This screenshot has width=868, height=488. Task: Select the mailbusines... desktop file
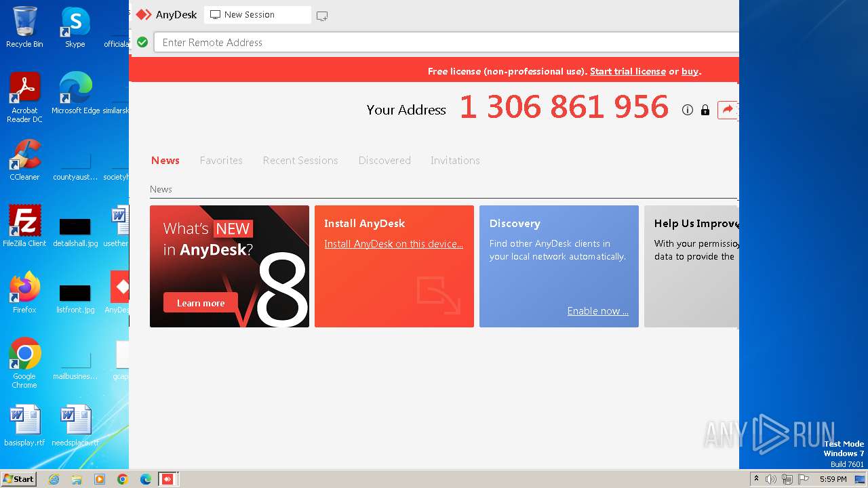(75, 365)
